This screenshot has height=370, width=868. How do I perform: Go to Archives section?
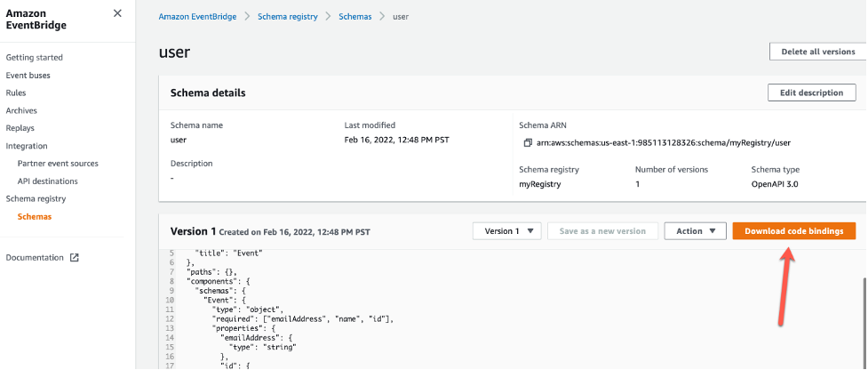[21, 110]
